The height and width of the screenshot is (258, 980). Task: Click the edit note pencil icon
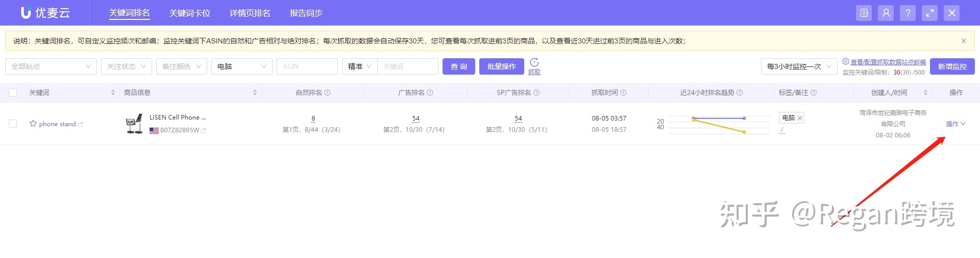(782, 131)
